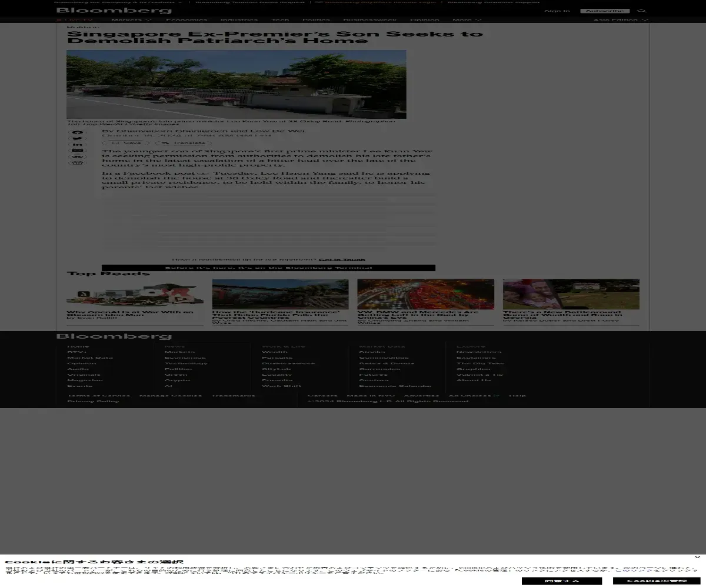Viewport: 706px width, 588px height.
Task: Open footer Market Data link
Action: tap(90, 358)
